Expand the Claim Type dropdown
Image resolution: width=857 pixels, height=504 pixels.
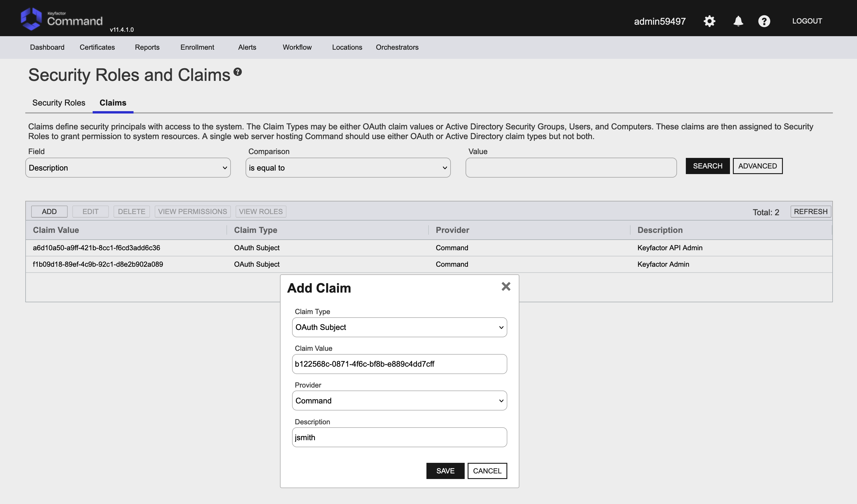(399, 327)
